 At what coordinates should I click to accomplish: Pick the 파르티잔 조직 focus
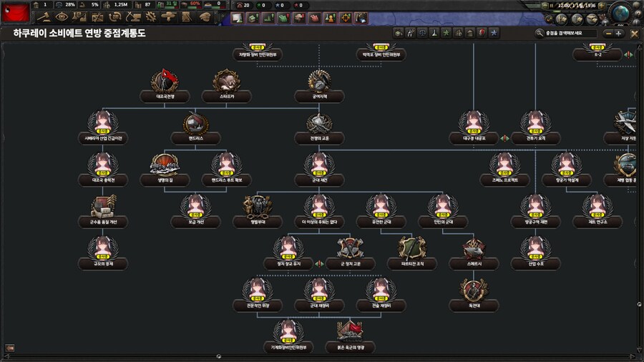click(412, 249)
